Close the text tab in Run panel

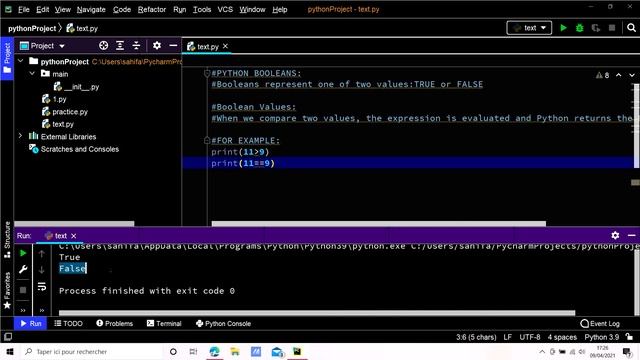[x=73, y=236]
